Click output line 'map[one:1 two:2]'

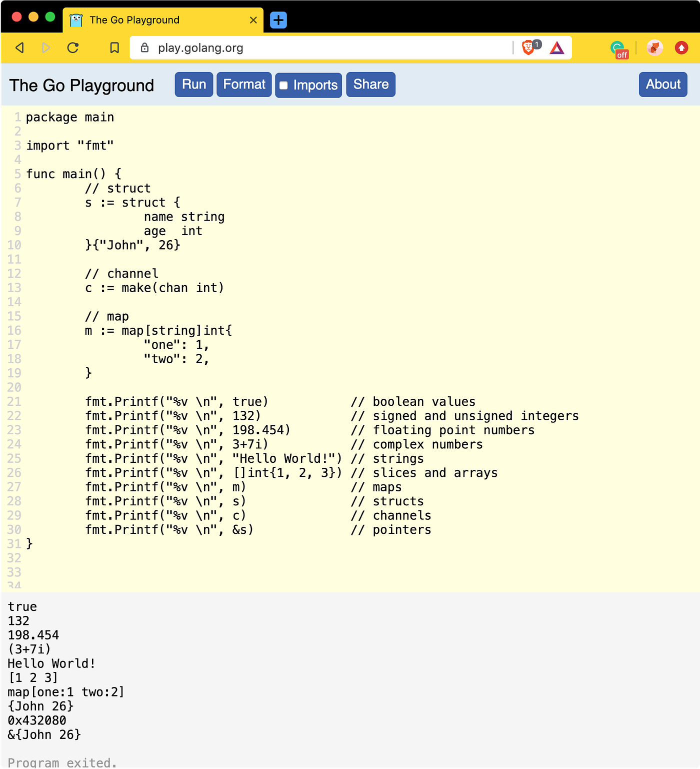click(x=66, y=692)
